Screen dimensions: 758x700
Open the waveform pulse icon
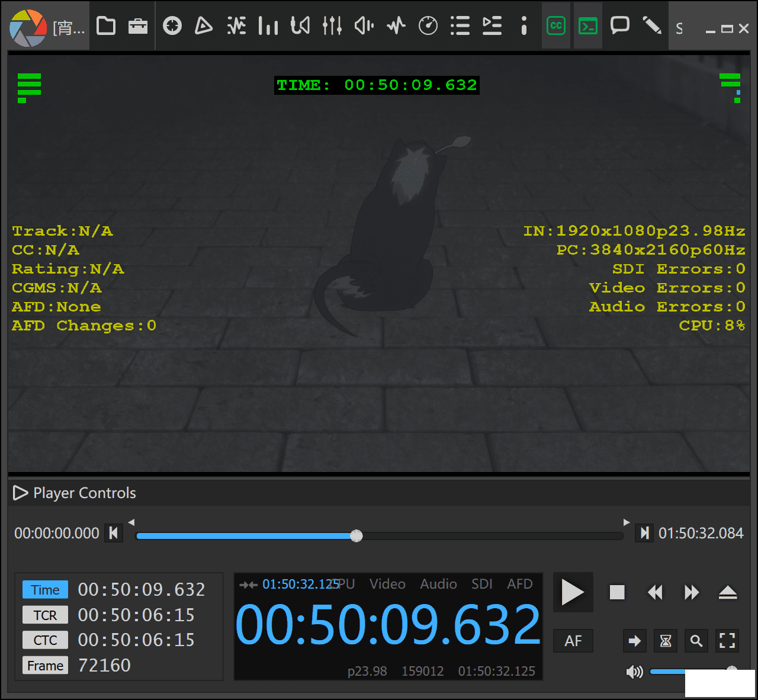(x=396, y=26)
